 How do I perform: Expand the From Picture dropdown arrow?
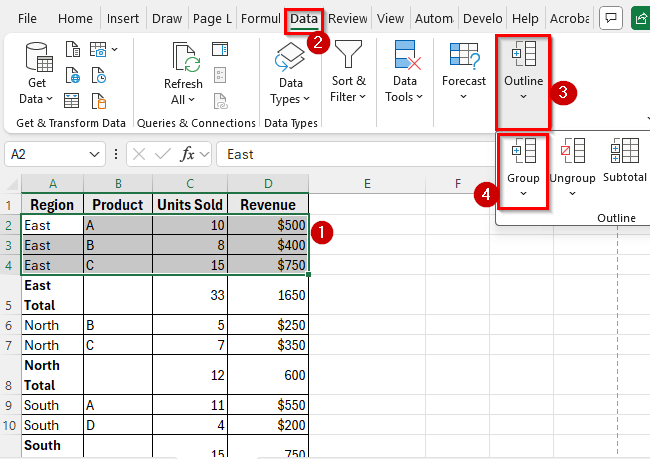[x=114, y=49]
